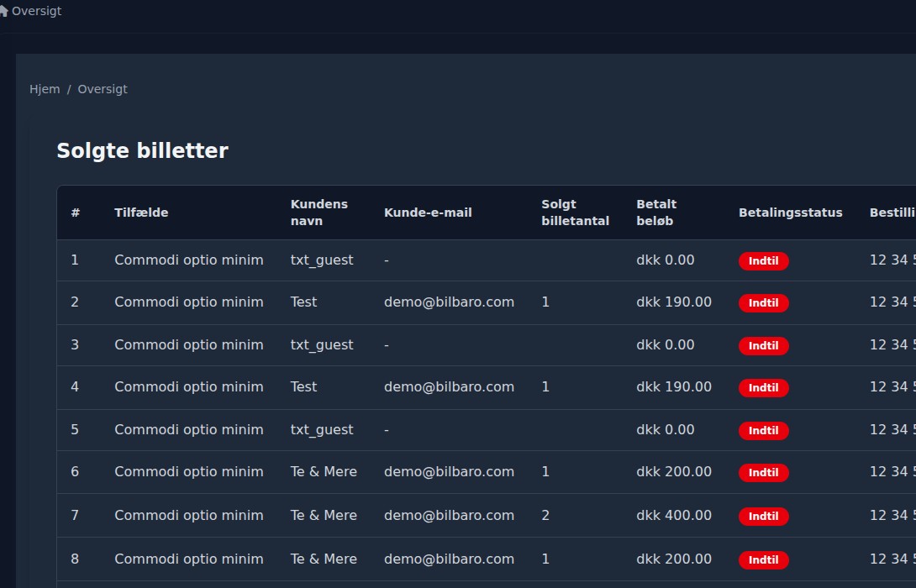Viewport: 916px width, 588px height.
Task: Open the Oversigt tab at top
Action: (36, 11)
